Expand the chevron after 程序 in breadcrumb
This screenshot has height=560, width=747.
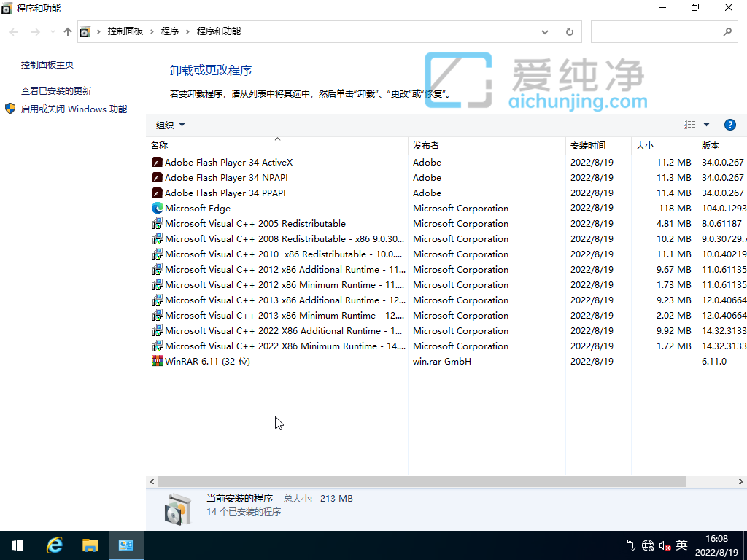coord(187,31)
